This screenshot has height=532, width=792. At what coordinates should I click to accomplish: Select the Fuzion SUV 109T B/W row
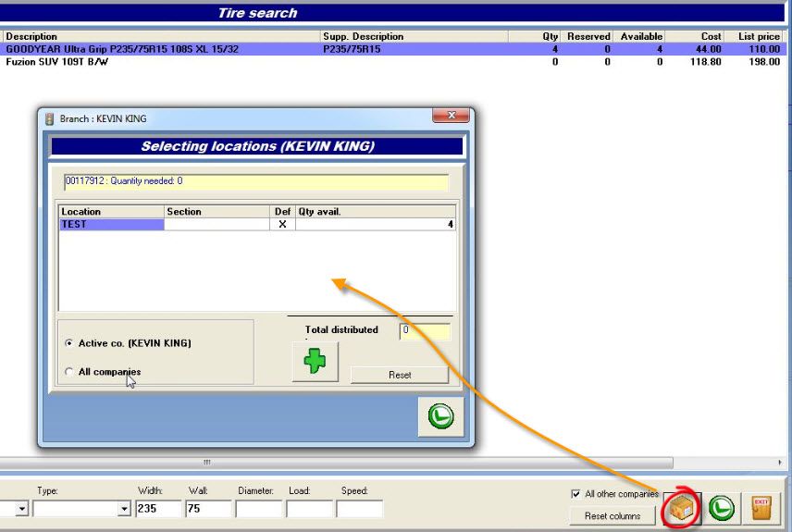point(393,62)
